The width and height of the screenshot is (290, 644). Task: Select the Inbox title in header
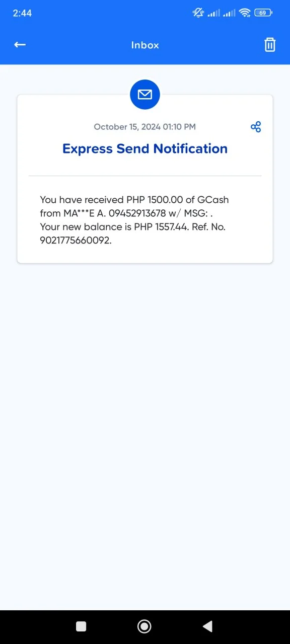coord(145,45)
